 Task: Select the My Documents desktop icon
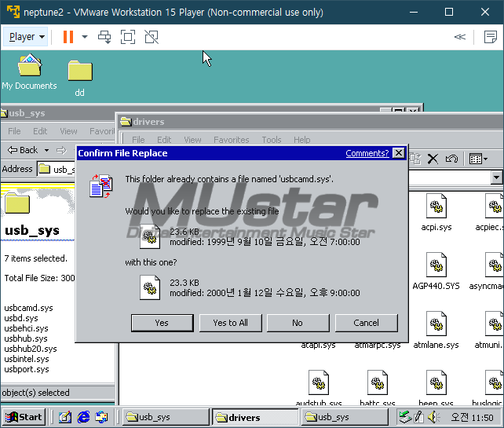(29, 73)
